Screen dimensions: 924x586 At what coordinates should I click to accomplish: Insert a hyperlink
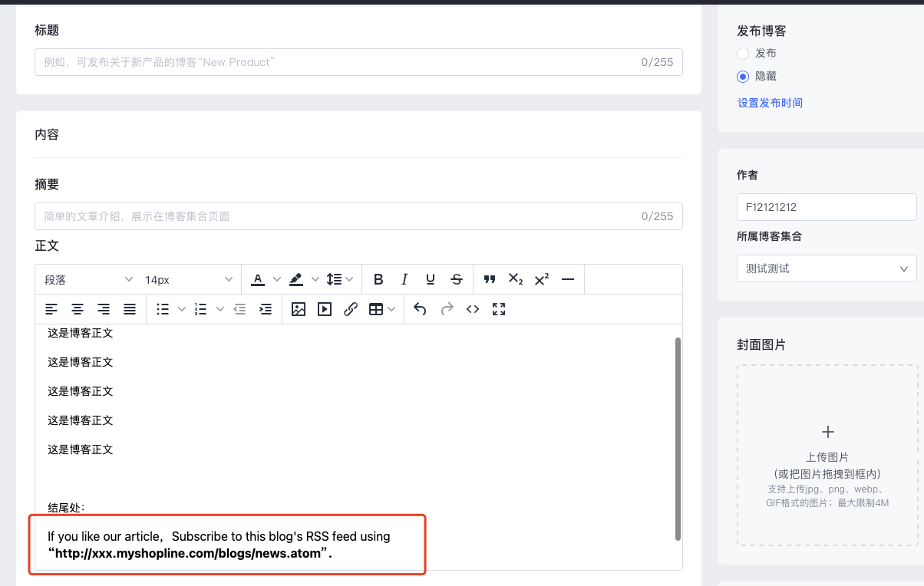coord(351,309)
